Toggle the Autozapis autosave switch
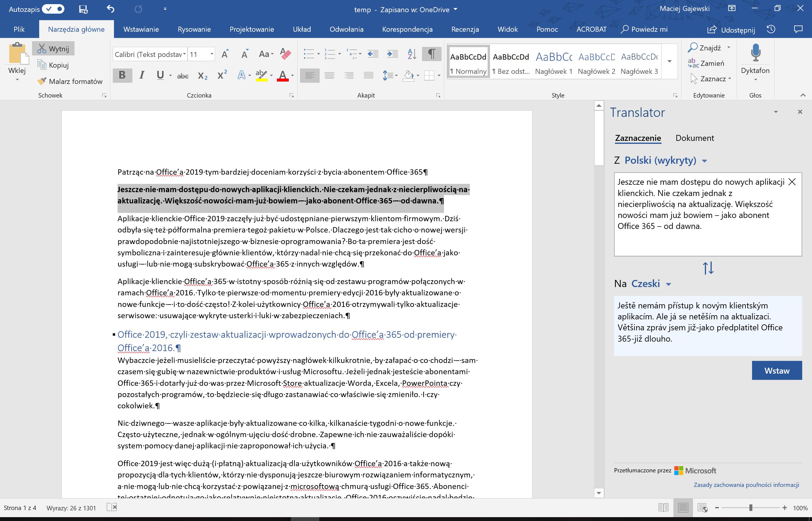This screenshot has height=521, width=812. coord(53,9)
